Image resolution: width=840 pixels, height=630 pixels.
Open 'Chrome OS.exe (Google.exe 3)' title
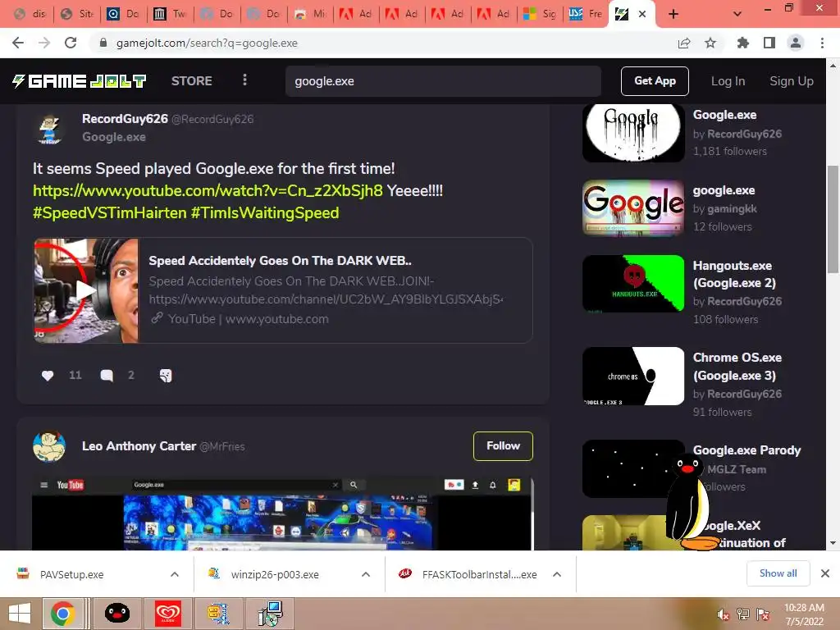737,367
